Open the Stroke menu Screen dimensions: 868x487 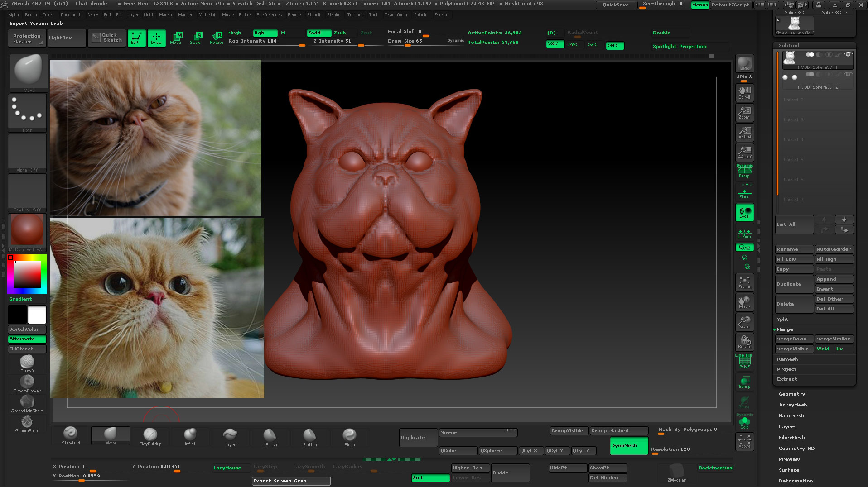[x=333, y=15]
